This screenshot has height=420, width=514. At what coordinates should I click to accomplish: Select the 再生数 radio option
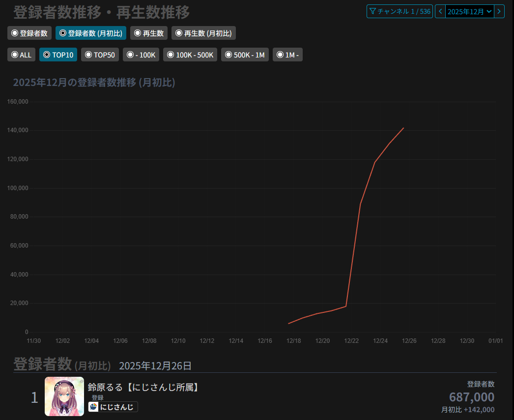149,33
